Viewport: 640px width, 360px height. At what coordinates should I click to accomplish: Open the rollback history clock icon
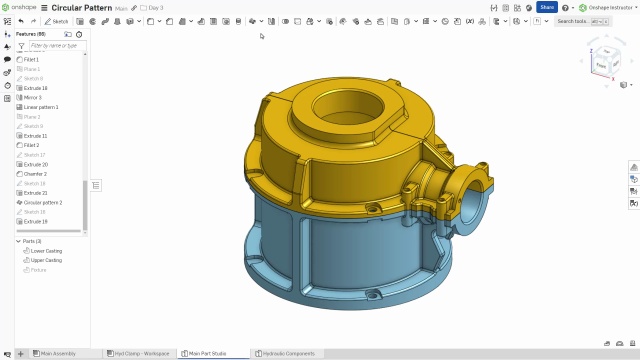[79, 34]
